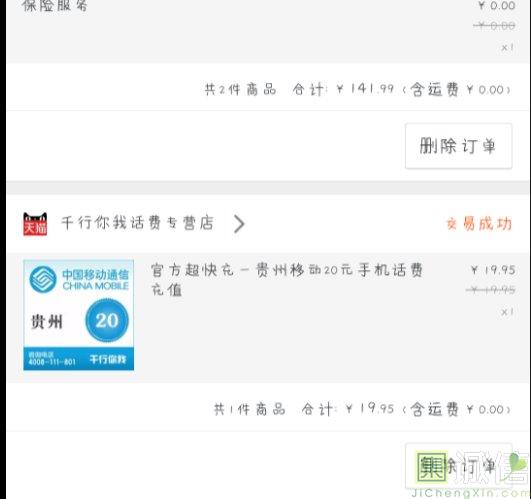Viewport: 531px width, 499px height.
Task: Click the China Mobile logo in thumbnail
Action: tap(43, 279)
